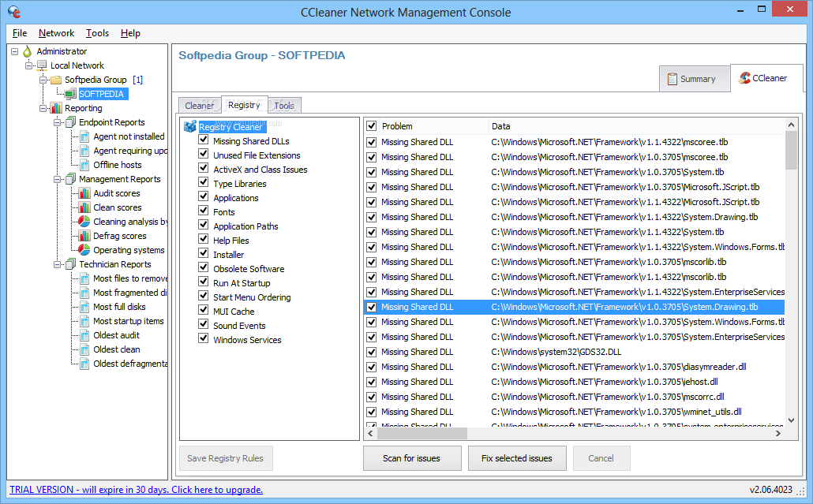Screen dimensions: 813x504
Task: Disable Obsolete Software checkbox
Action: point(204,268)
